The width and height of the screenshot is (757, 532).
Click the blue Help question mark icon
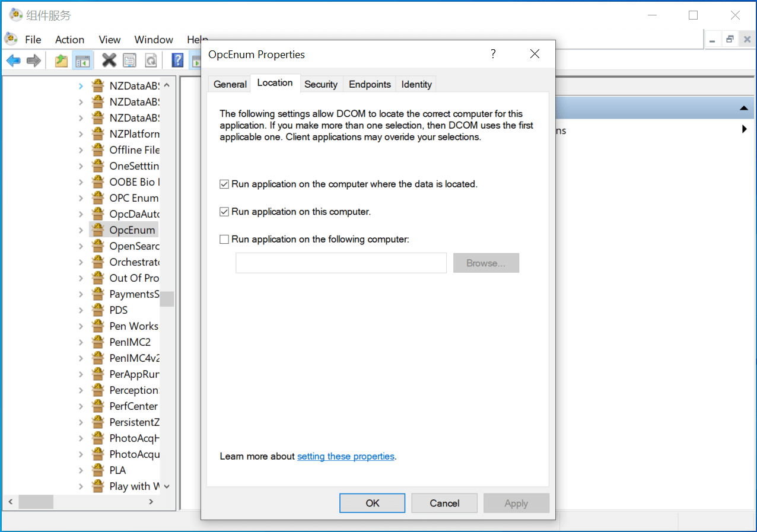coord(177,60)
